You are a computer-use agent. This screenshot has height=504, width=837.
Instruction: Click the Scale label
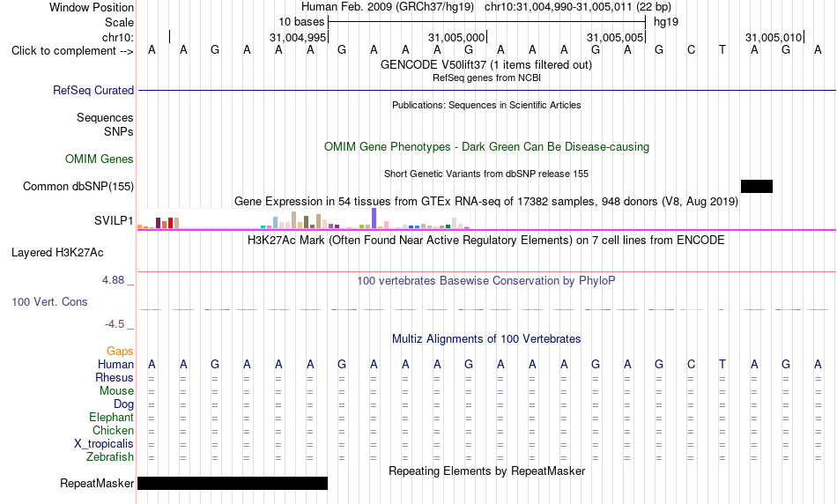click(x=120, y=22)
